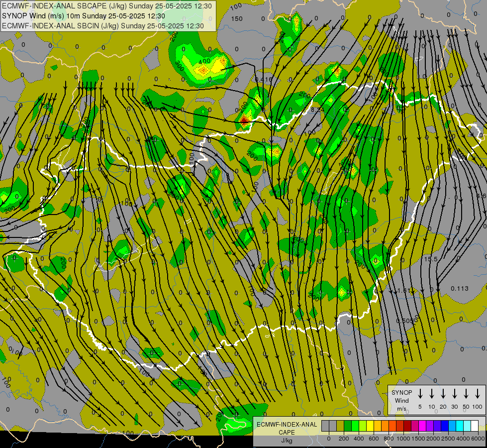
Task: Select the pure yellow CAPE legend swatch
Action: point(370,426)
